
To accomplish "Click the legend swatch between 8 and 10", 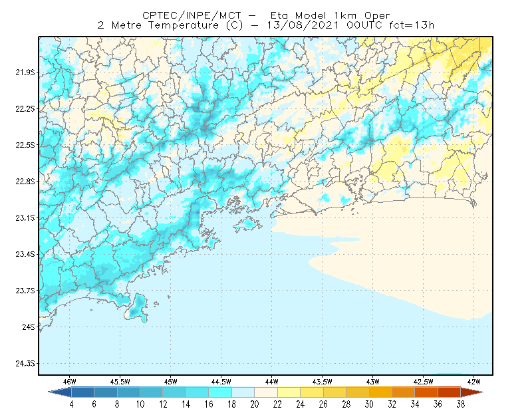I will pyautogui.click(x=128, y=392).
